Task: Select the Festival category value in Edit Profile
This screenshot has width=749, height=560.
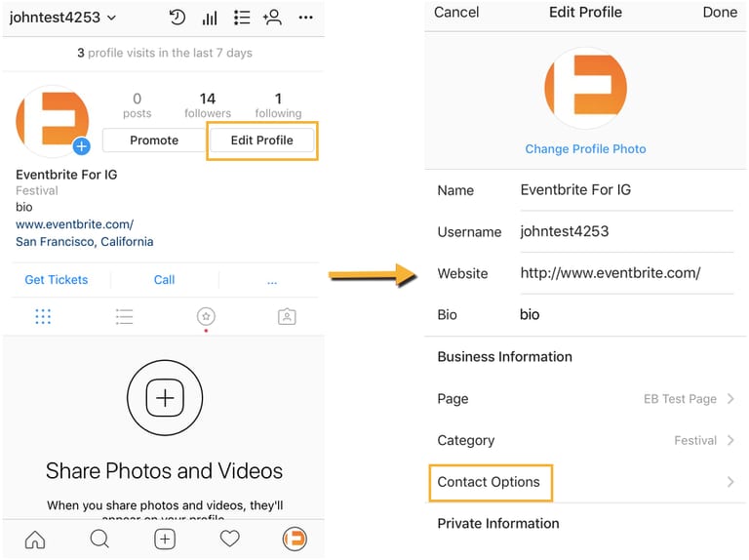Action: [695, 440]
